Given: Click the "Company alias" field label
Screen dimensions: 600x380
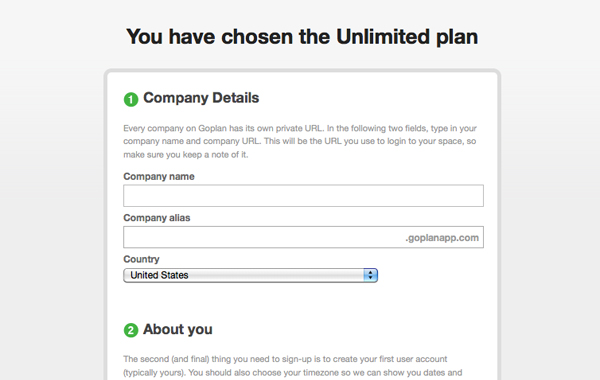Looking at the screenshot, I should point(157,218).
